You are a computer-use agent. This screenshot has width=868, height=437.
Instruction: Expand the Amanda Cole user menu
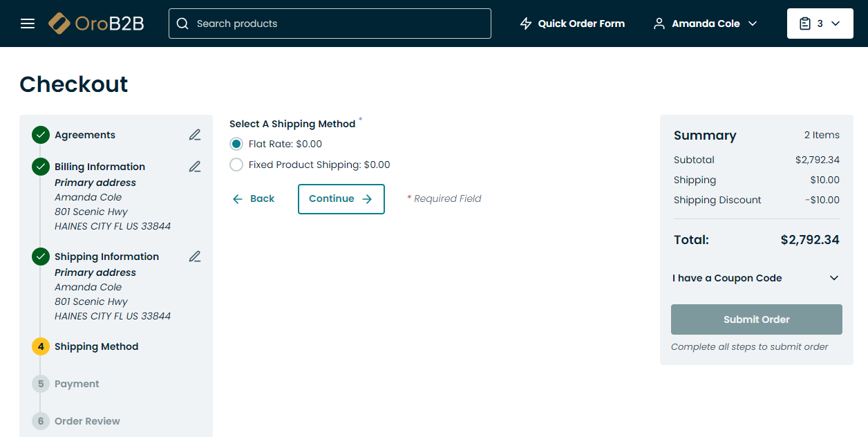click(706, 24)
